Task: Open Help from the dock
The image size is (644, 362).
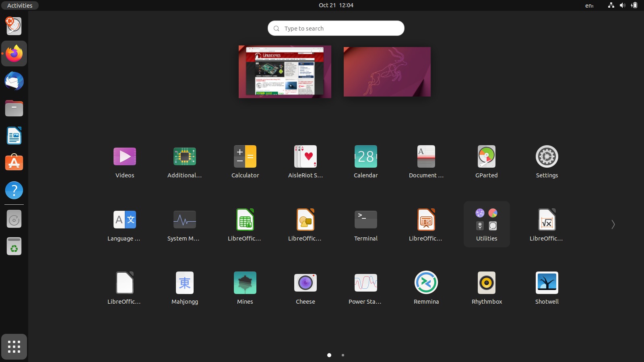Action: click(14, 190)
